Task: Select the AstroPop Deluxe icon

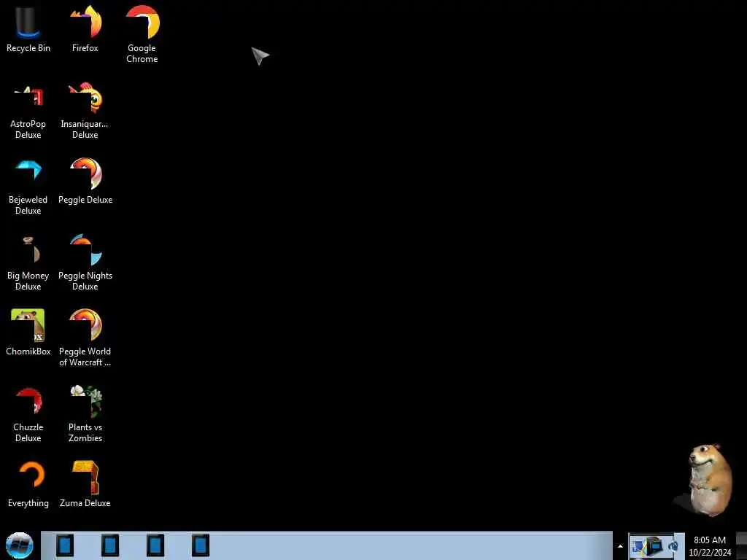Action: pos(28,112)
